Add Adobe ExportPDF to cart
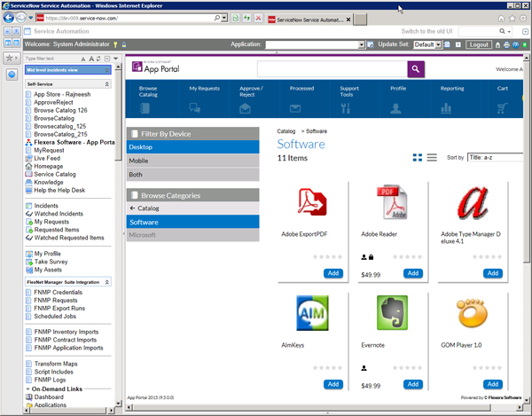532x416 pixels. coord(332,273)
